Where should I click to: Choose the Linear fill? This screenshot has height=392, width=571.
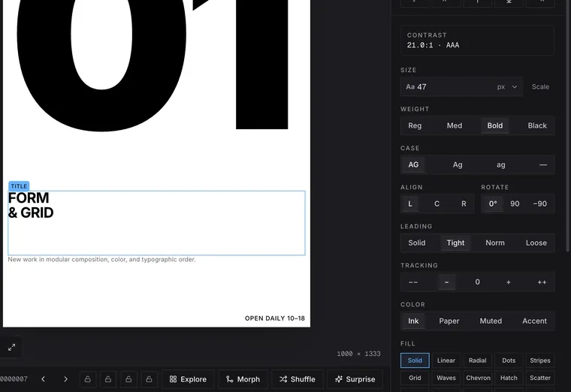coord(446,360)
